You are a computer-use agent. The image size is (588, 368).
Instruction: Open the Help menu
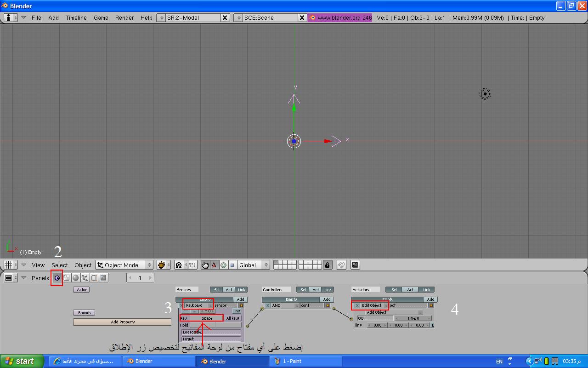147,17
